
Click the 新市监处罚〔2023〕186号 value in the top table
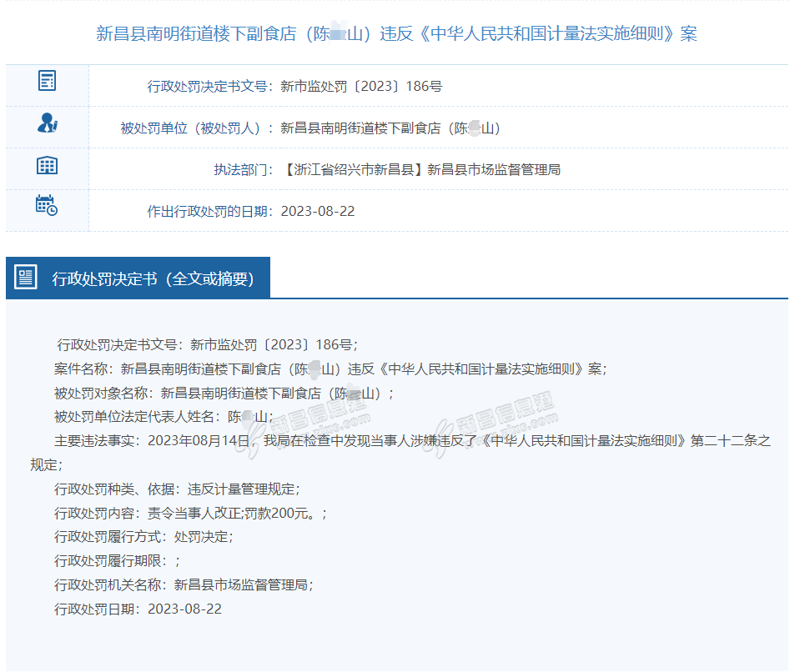[361, 86]
